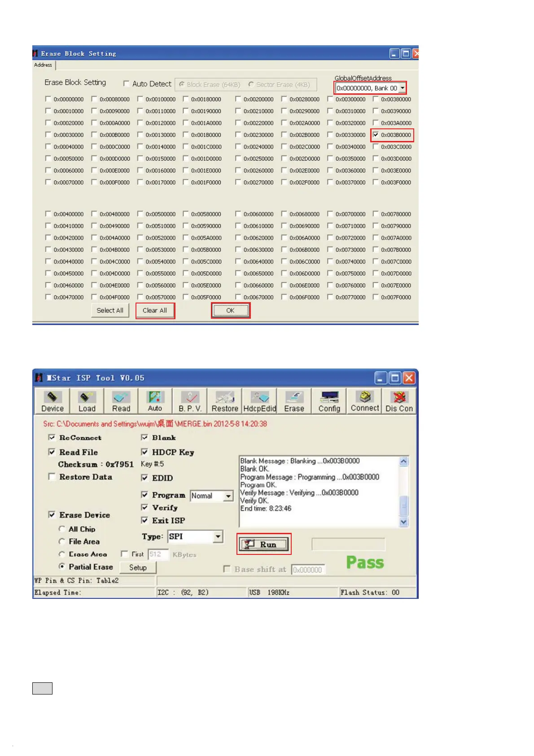Click the 'End time: 8:23:46' log line
This screenshot has width=534, height=756.
pos(266,509)
